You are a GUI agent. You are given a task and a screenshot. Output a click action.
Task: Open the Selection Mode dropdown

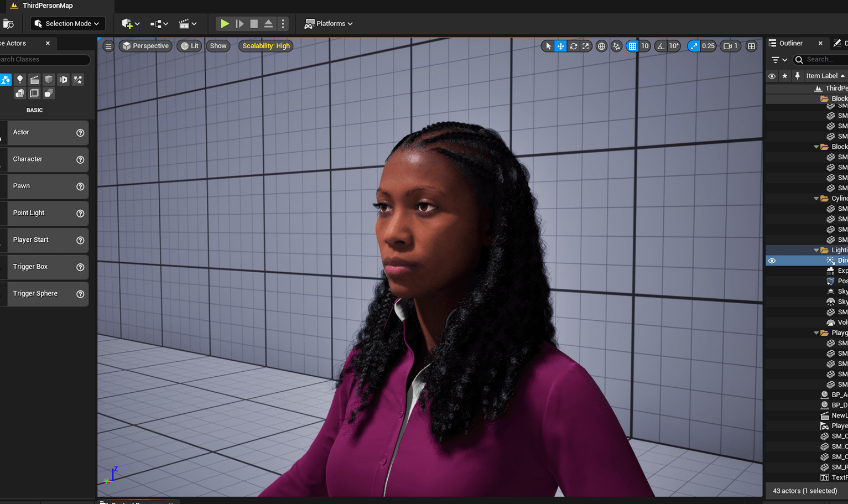pyautogui.click(x=67, y=24)
